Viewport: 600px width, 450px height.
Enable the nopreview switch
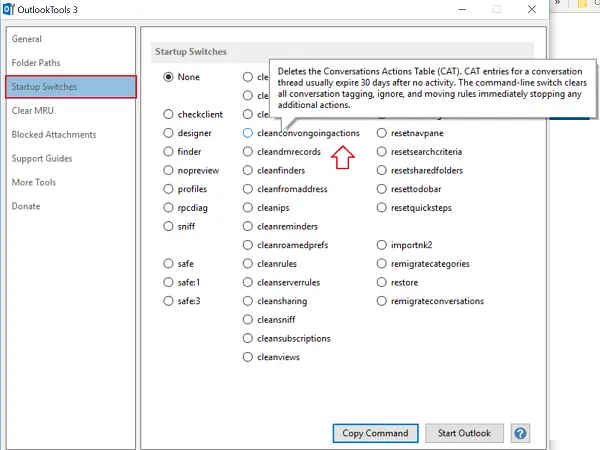pyautogui.click(x=168, y=170)
